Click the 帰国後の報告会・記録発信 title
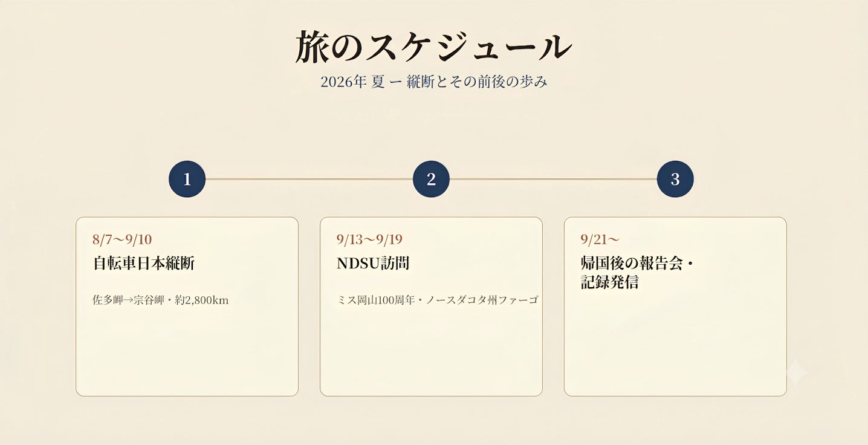Viewport: 868px width, 445px height. click(x=638, y=273)
